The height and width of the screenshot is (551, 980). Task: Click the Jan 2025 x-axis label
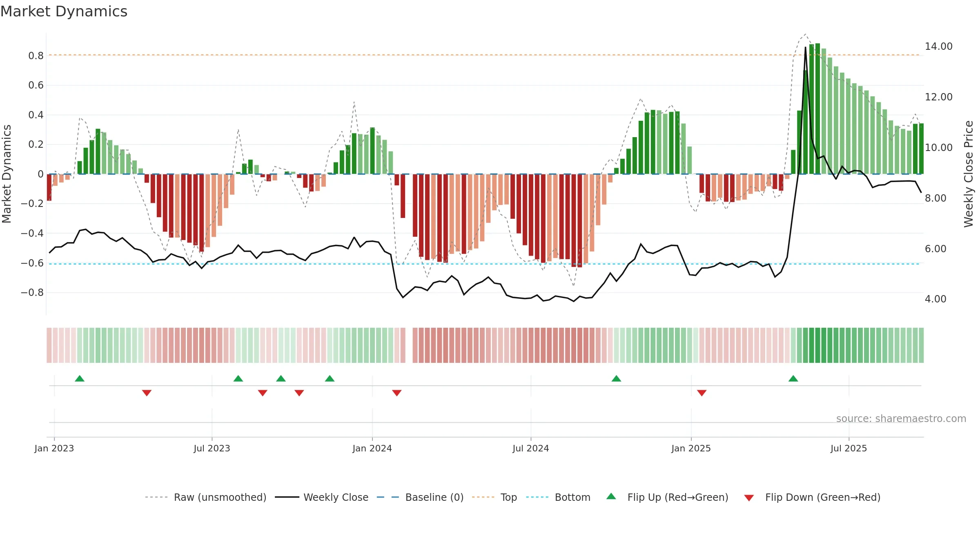[691, 448]
